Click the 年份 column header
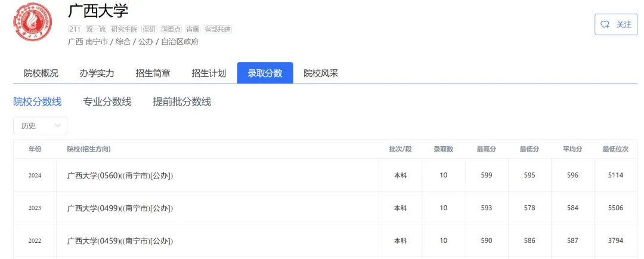Image resolution: width=644 pixels, height=259 pixels. (35, 149)
